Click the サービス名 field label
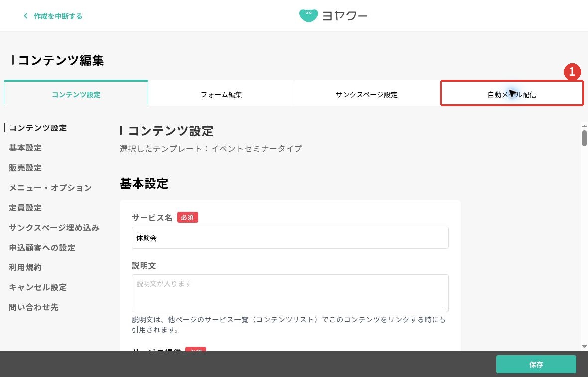Screen dimensions: 588x377 pyautogui.click(x=152, y=217)
